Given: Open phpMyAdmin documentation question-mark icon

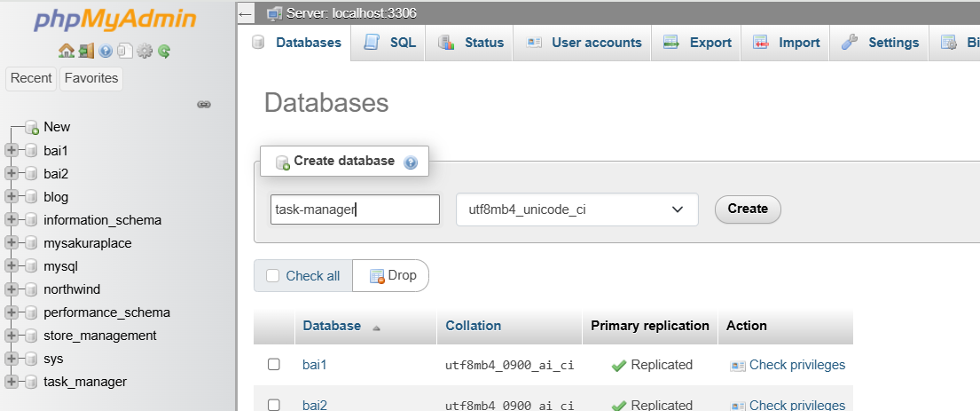Looking at the screenshot, I should pos(105,51).
